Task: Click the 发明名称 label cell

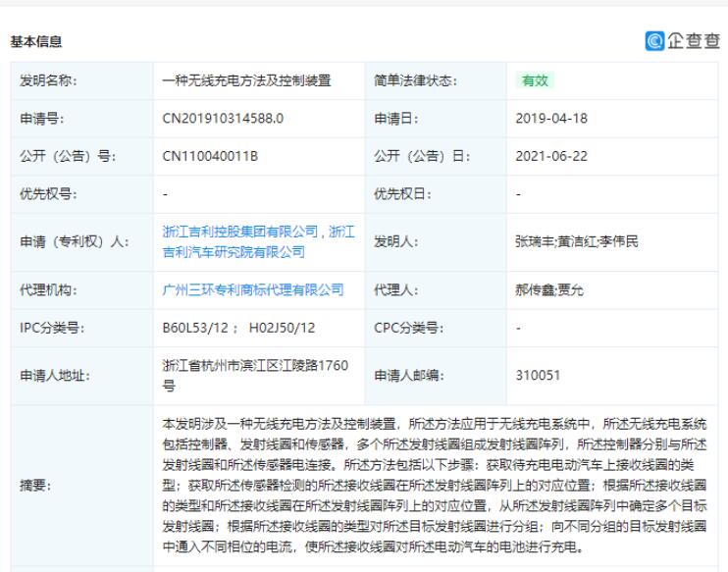Action: [82, 80]
